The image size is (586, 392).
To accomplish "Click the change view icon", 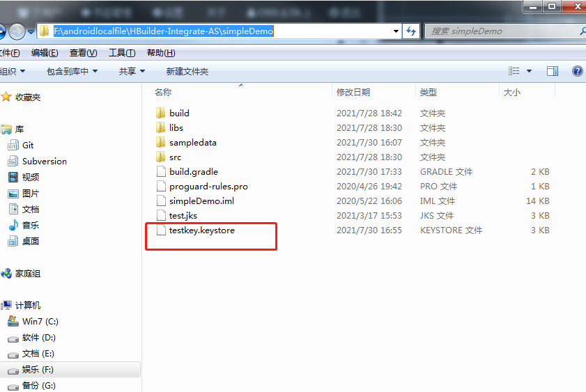I will point(514,71).
